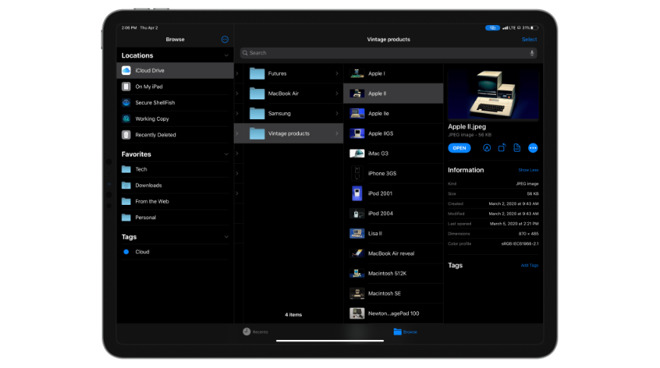Image resolution: width=660 pixels, height=368 pixels.
Task: Select the Lisa II file thumbnail
Action: tap(357, 233)
